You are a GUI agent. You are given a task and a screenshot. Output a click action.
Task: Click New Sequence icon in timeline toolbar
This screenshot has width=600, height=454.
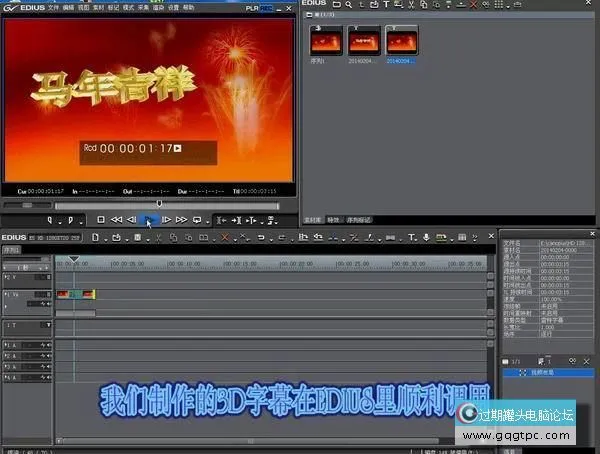point(95,238)
